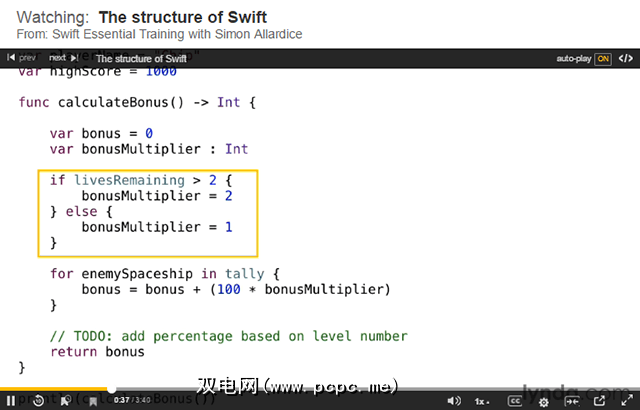The image size is (640, 410).
Task: Open video settings gear
Action: click(x=544, y=402)
